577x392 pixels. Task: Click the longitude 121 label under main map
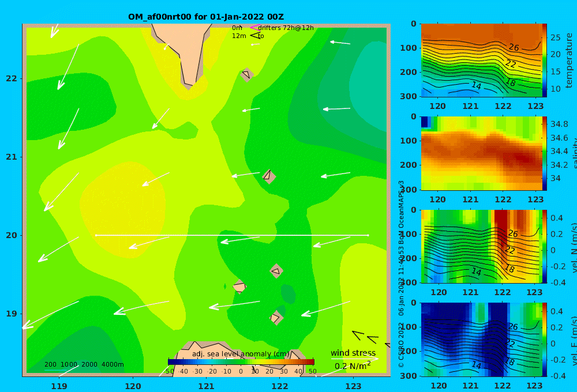[x=206, y=386]
